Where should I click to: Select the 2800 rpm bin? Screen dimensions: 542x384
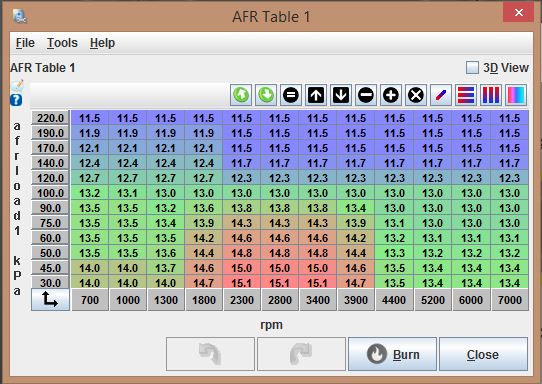pyautogui.click(x=280, y=300)
